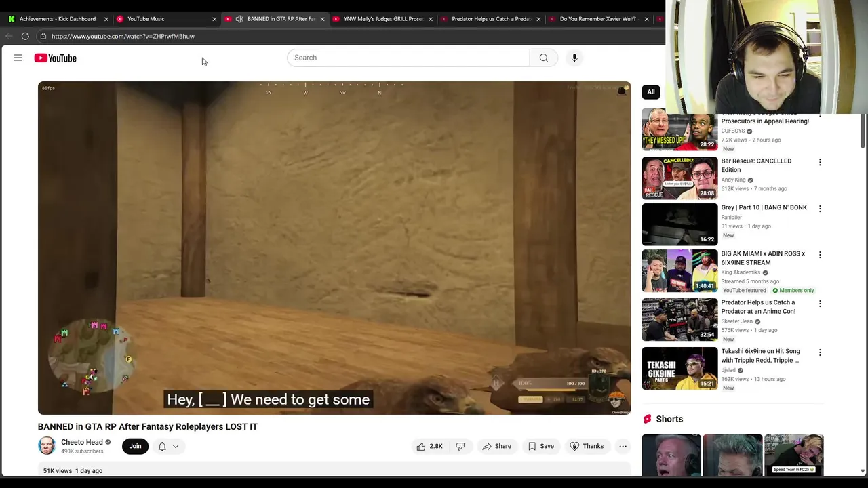
Task: Select the All filter chip
Action: [x=651, y=91]
